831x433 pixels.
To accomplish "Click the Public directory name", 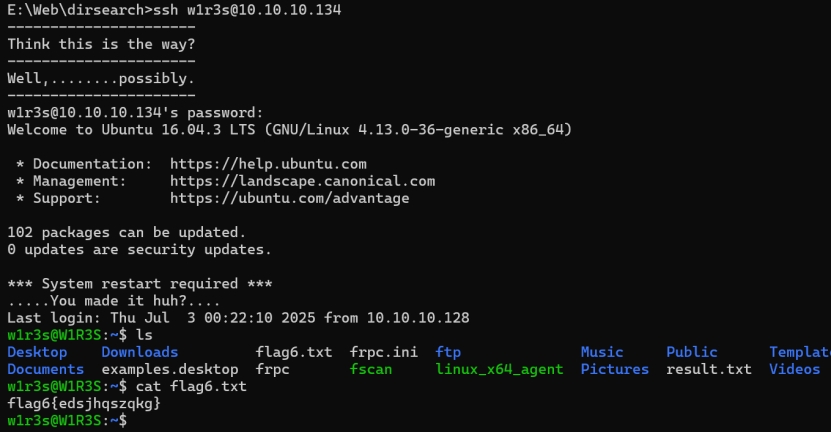I will pyautogui.click(x=692, y=352).
